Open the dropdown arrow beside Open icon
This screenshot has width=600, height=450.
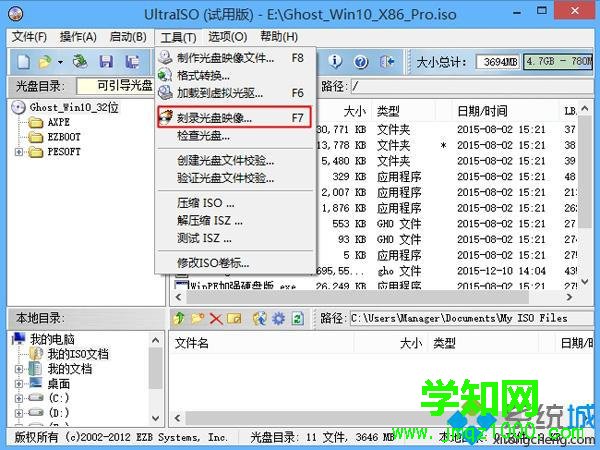tap(60, 62)
